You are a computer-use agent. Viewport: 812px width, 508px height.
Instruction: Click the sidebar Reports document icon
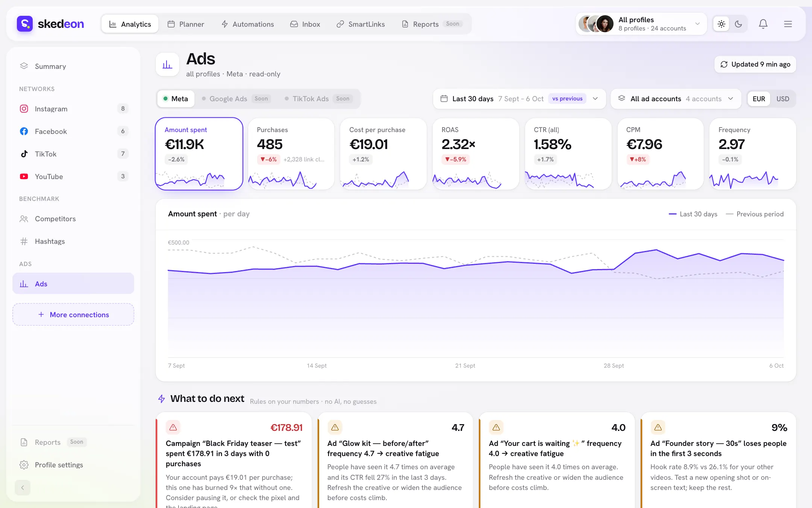click(x=24, y=442)
